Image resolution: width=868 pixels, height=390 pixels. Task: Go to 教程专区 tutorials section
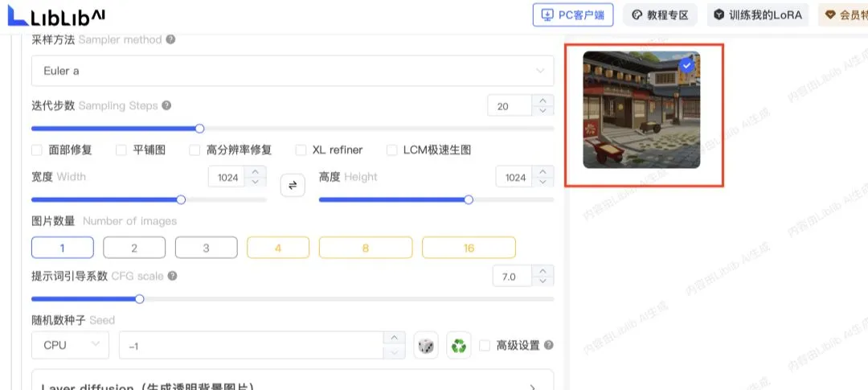[661, 15]
